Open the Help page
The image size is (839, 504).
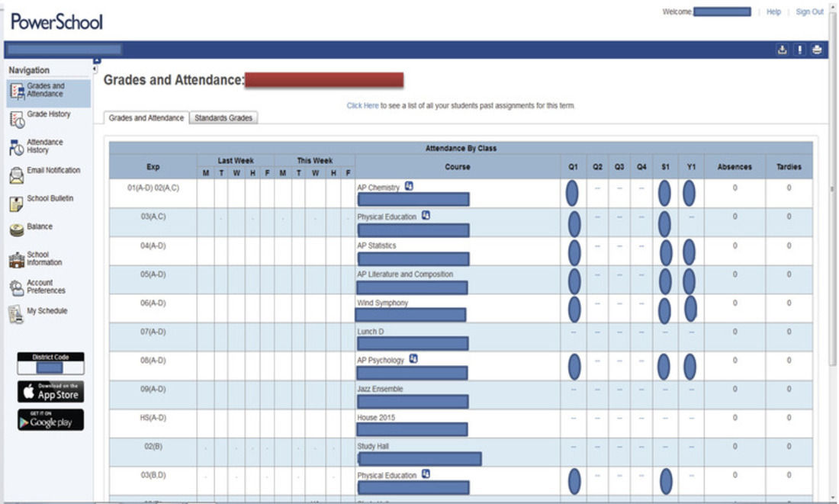[776, 11]
